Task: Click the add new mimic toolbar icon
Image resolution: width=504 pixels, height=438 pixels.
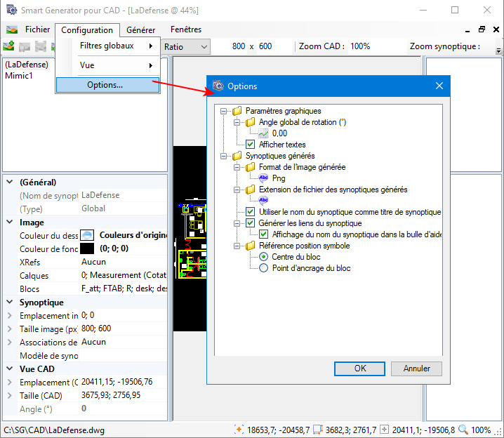Action: point(8,46)
